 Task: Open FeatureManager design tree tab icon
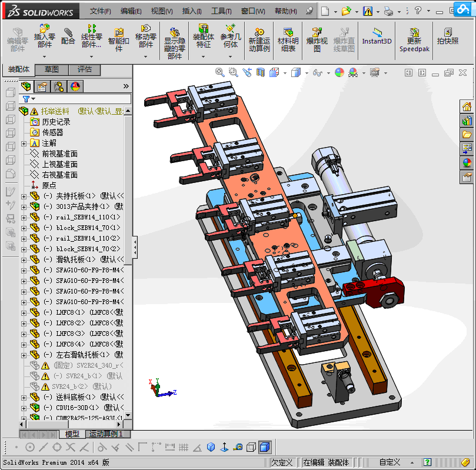pos(26,86)
